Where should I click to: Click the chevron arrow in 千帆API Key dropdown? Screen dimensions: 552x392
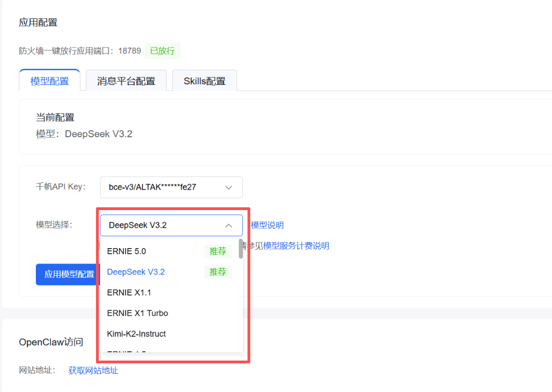(x=229, y=187)
